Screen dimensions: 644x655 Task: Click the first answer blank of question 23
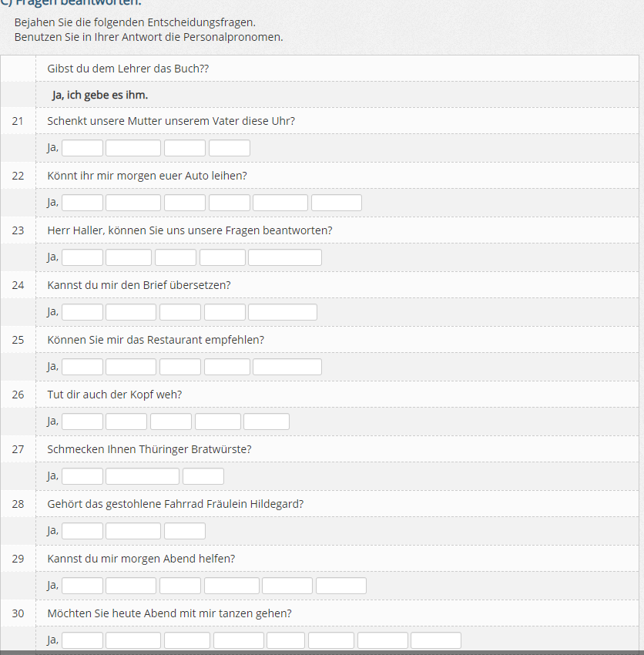pos(82,257)
